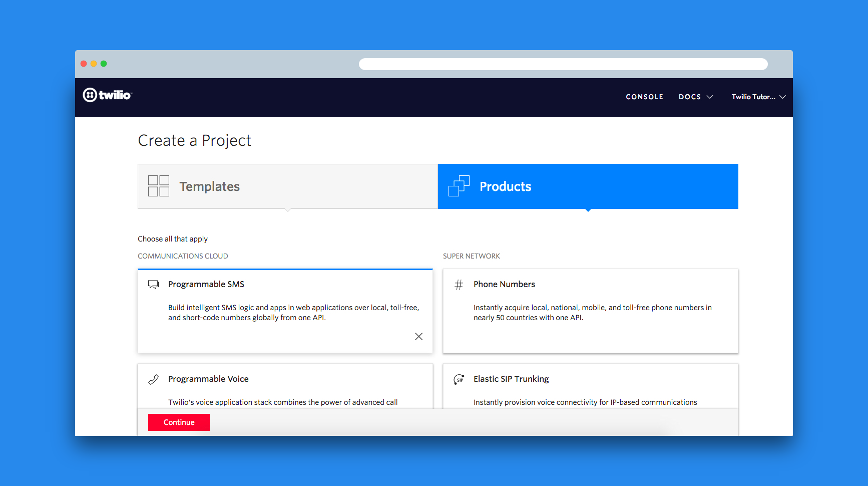The height and width of the screenshot is (486, 868).
Task: Select the Programmable Voice product card
Action: coord(285,386)
